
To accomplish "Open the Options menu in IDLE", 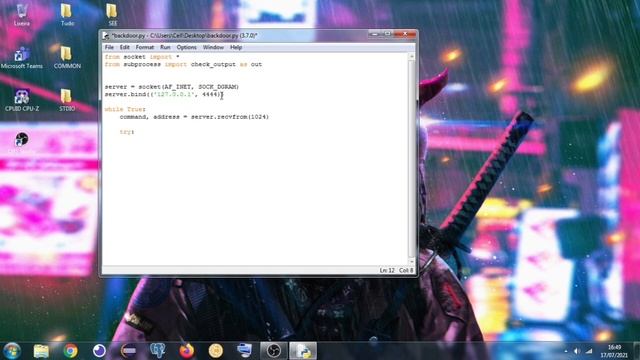I will (187, 47).
